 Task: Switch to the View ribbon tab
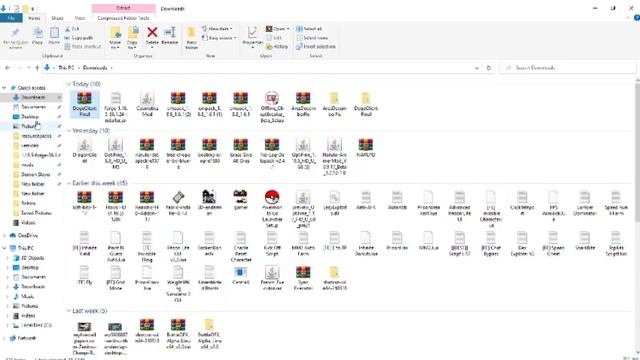click(80, 18)
